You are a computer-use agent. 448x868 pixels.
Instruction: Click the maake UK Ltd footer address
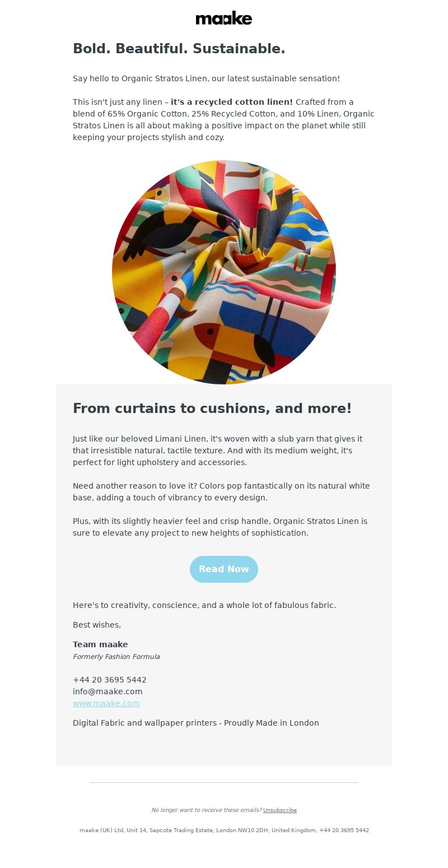224,830
